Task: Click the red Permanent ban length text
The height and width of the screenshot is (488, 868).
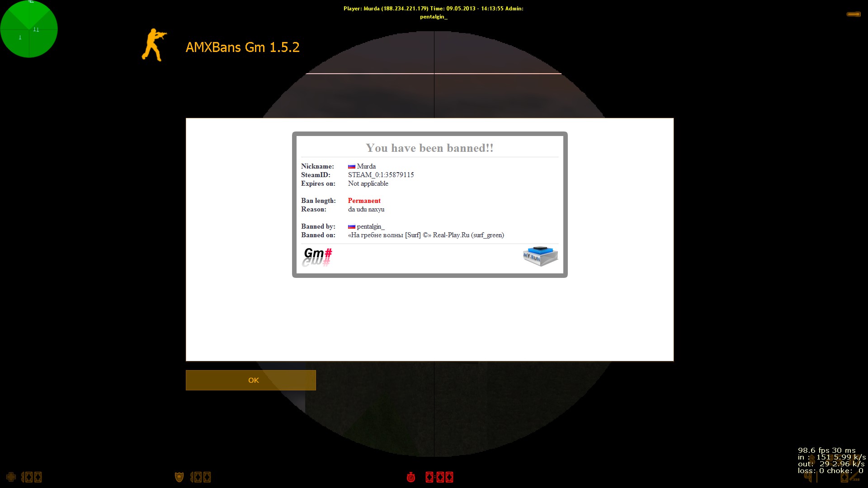Action: (364, 201)
